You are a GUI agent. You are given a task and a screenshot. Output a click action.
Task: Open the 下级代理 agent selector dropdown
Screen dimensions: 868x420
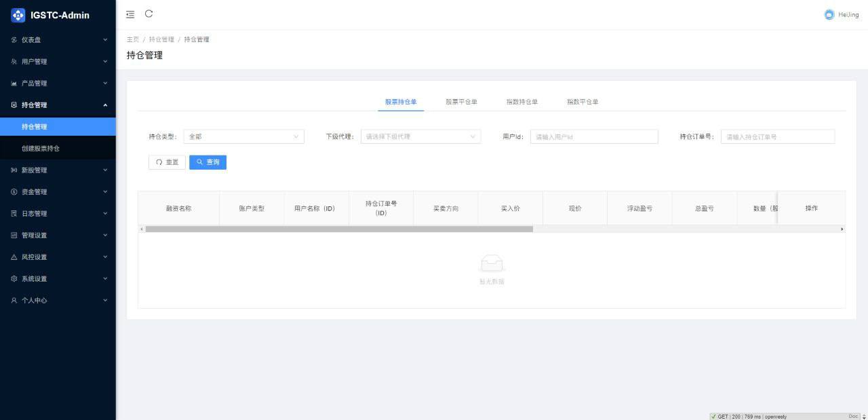point(420,136)
